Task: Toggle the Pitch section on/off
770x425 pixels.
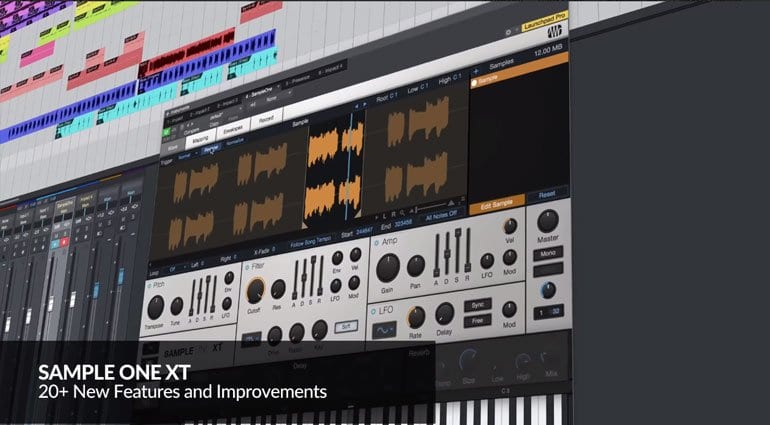Action: point(149,285)
